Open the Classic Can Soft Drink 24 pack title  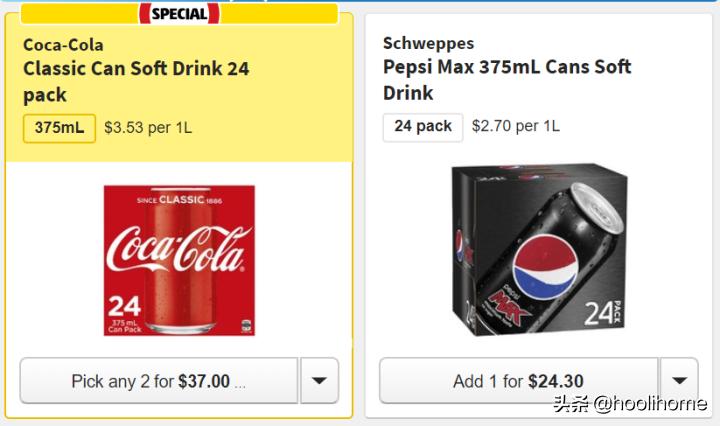click(x=136, y=81)
